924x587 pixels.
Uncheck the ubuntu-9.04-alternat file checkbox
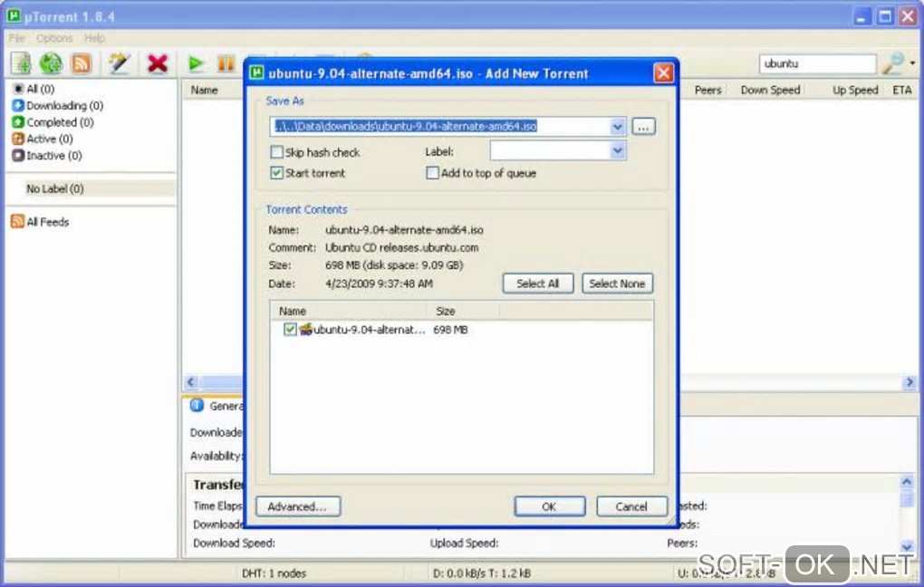pos(290,330)
